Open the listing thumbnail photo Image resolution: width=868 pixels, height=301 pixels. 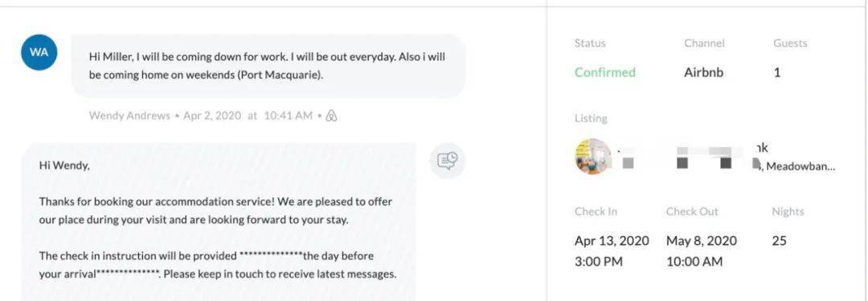(x=593, y=157)
